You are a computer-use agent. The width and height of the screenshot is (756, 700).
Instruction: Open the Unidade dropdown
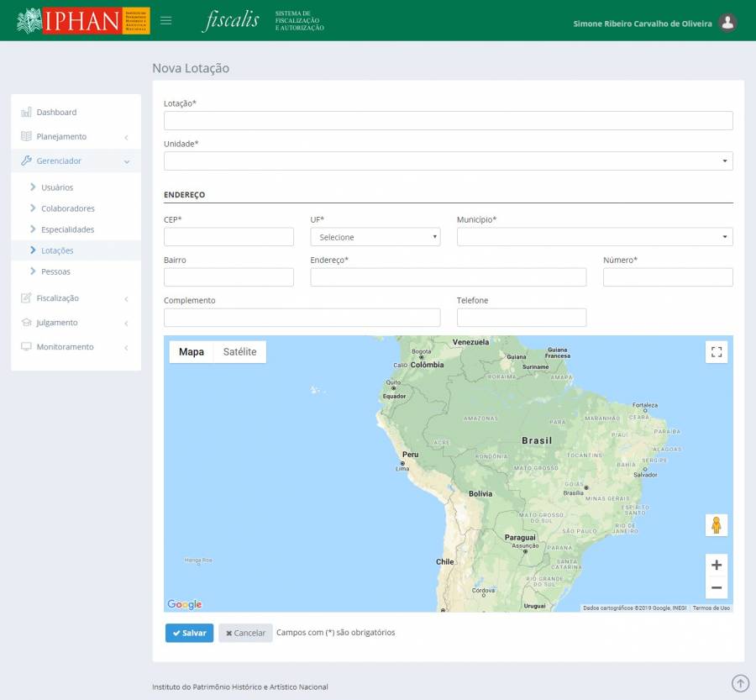click(x=448, y=161)
